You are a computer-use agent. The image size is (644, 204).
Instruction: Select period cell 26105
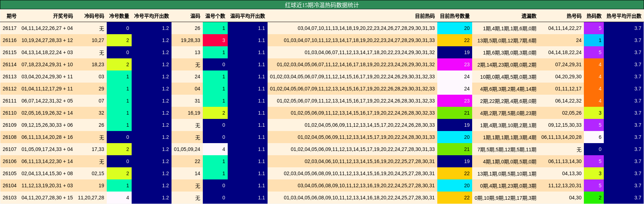[10, 173]
